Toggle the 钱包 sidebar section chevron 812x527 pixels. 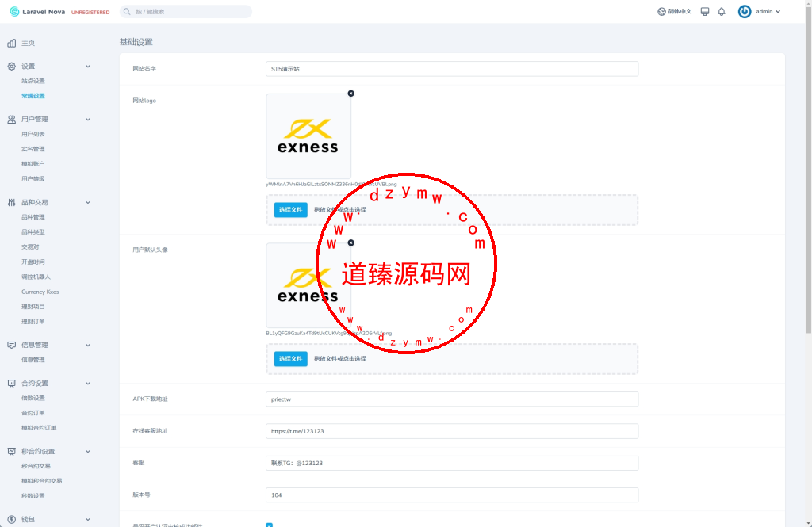pyautogui.click(x=88, y=519)
